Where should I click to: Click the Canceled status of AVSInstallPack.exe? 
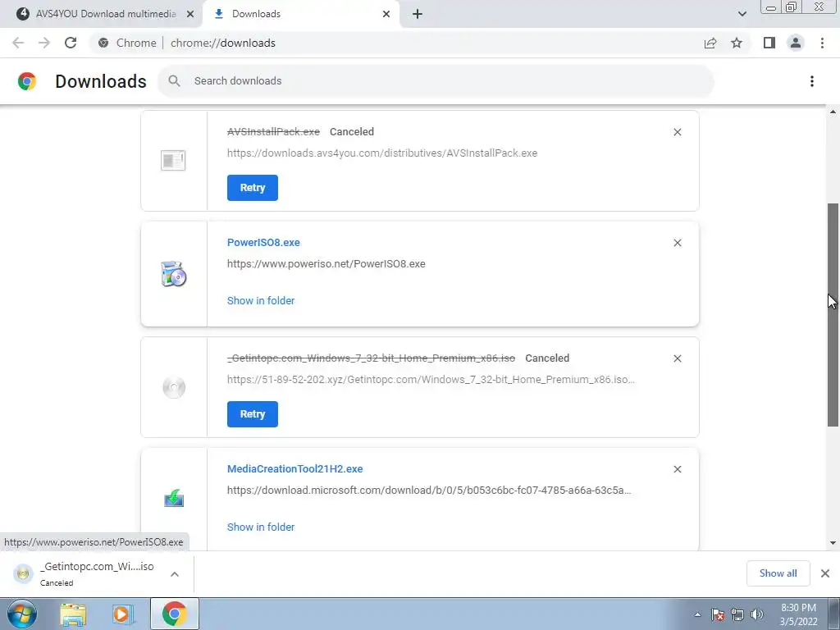[x=351, y=132]
